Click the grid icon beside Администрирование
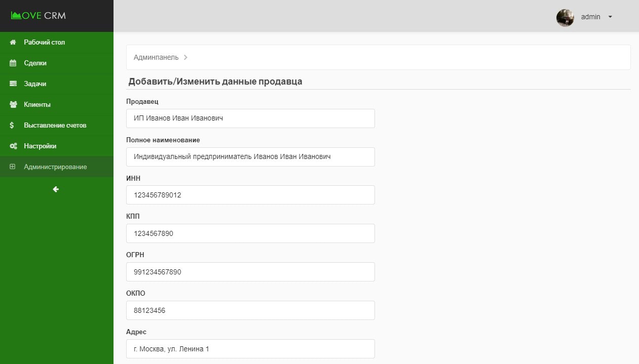Image resolution: width=639 pixels, height=364 pixels. click(x=13, y=167)
